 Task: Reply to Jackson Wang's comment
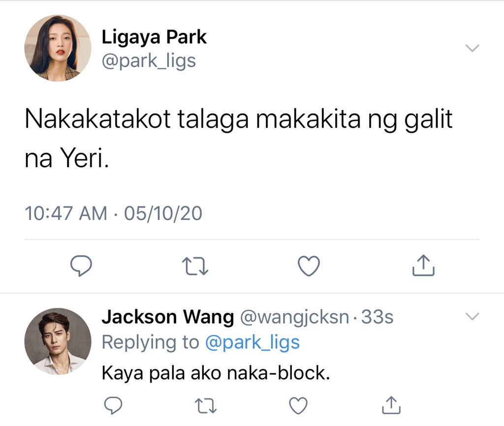(113, 405)
